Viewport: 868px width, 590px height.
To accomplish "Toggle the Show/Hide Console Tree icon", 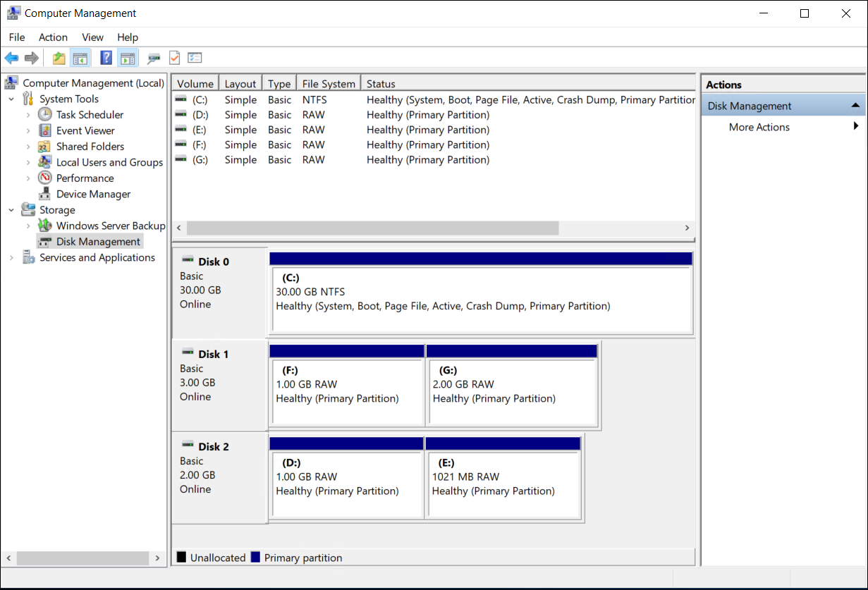I will pyautogui.click(x=80, y=57).
